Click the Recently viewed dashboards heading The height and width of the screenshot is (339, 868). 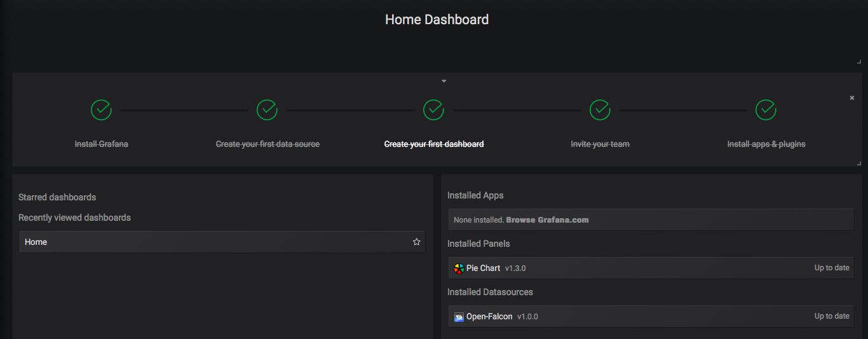point(74,218)
